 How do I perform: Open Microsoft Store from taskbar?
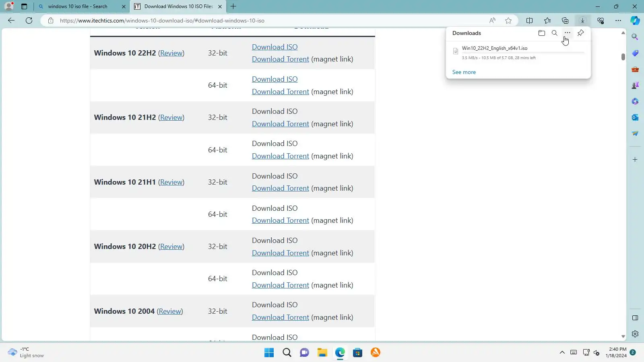[x=358, y=353]
